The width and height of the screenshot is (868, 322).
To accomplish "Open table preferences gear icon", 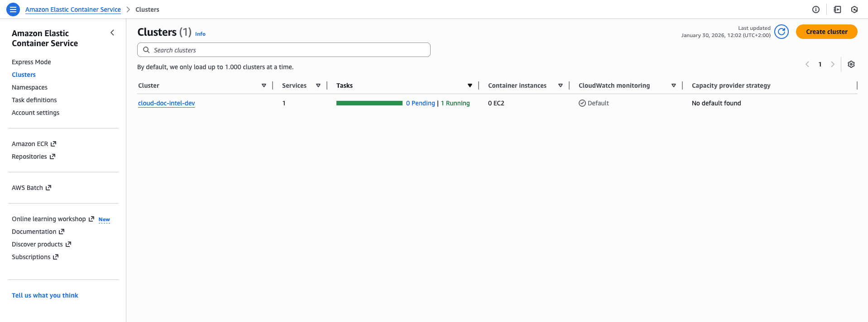I will [851, 64].
